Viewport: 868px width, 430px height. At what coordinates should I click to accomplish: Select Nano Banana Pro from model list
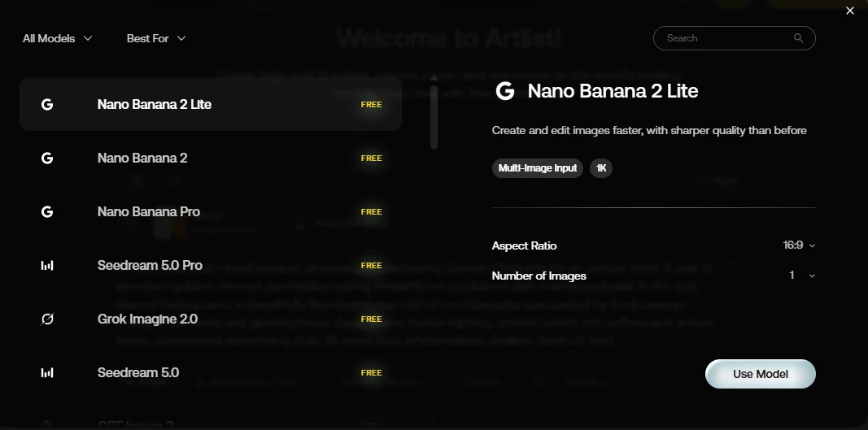(211, 211)
